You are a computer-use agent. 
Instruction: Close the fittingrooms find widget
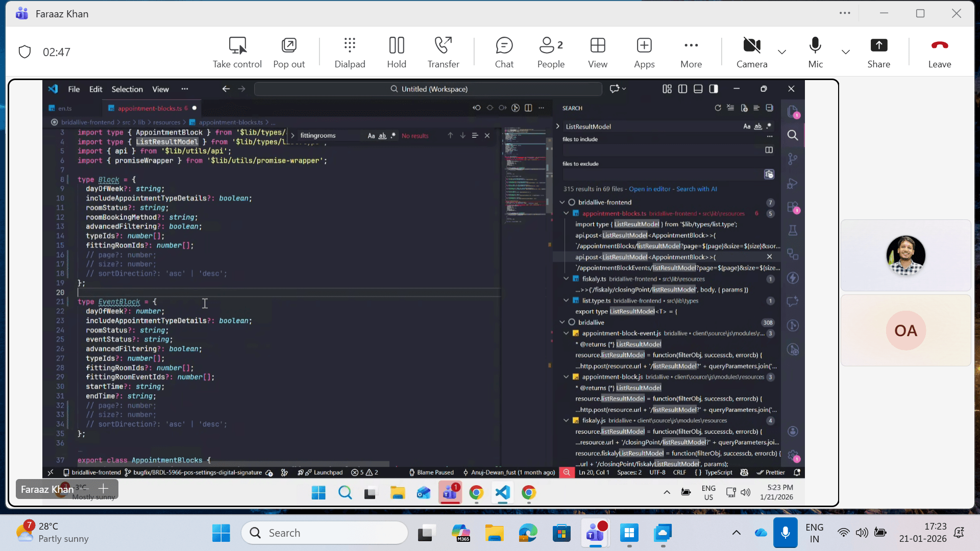click(x=487, y=136)
